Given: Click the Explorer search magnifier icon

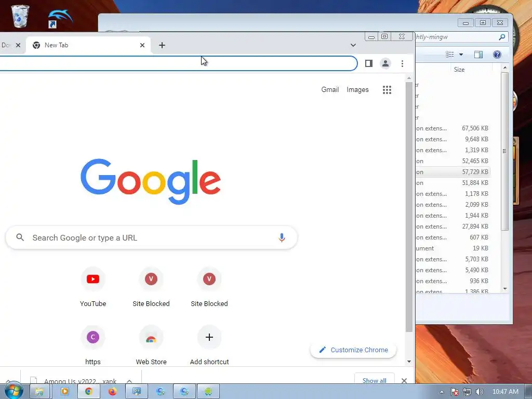Looking at the screenshot, I should click(x=501, y=37).
